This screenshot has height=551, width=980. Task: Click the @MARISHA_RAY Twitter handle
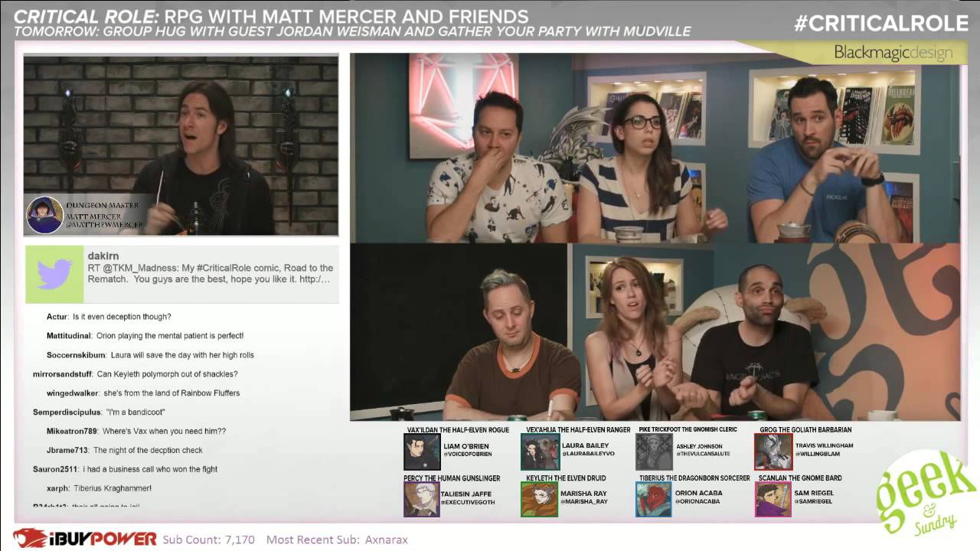[583, 502]
